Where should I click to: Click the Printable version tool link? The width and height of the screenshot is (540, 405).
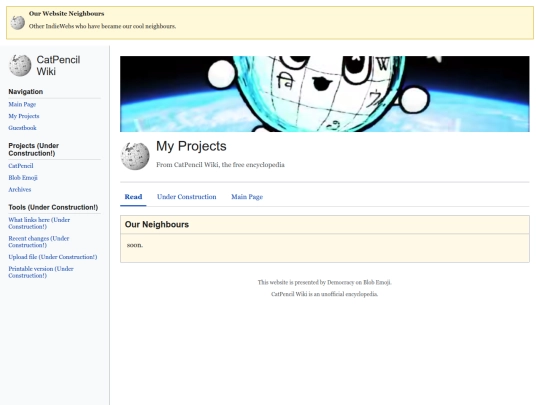tap(41, 272)
